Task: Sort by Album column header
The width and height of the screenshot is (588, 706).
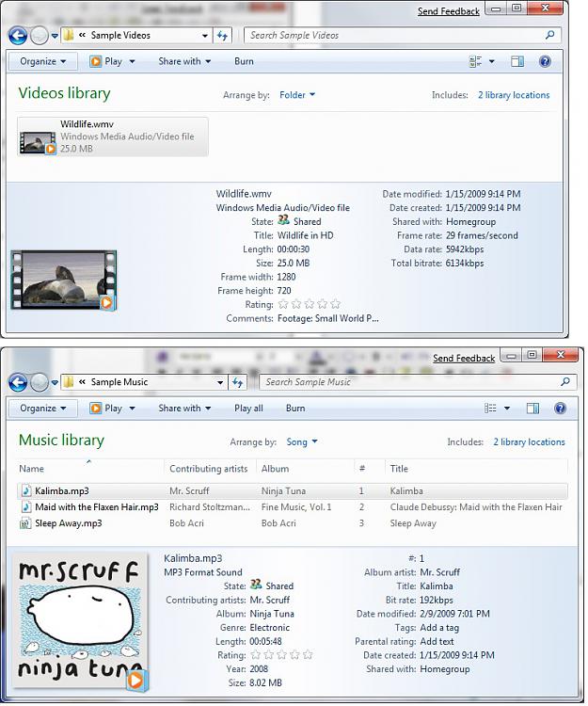Action: (x=305, y=468)
